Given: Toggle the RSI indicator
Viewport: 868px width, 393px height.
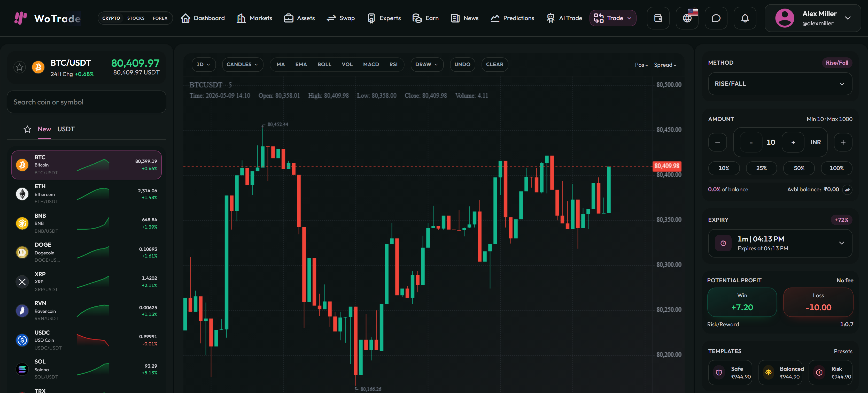Looking at the screenshot, I should click(393, 64).
